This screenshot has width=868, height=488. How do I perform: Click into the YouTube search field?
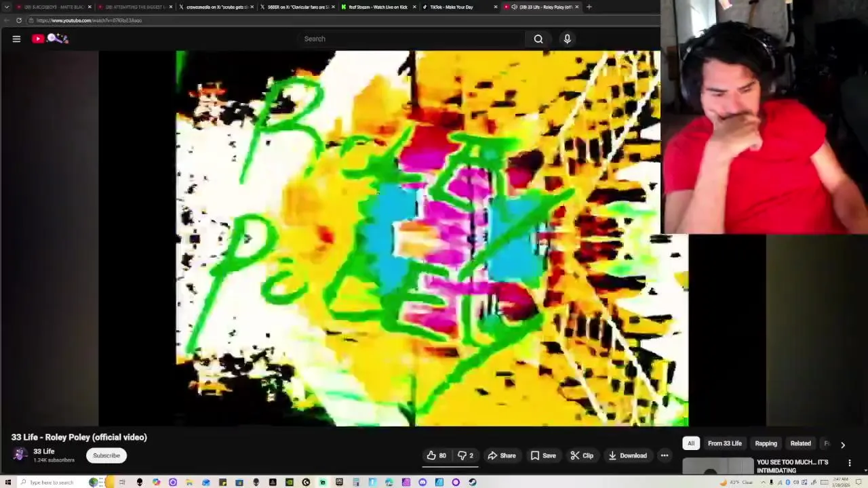point(410,39)
